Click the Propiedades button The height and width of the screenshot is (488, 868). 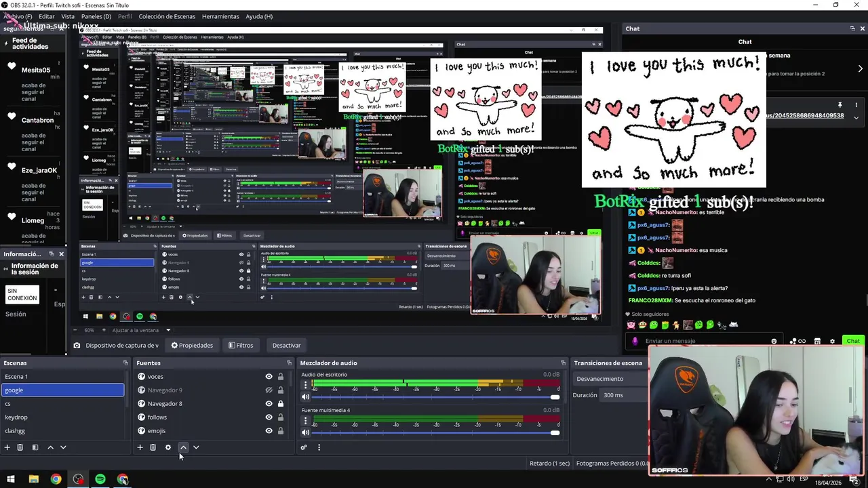tap(192, 345)
